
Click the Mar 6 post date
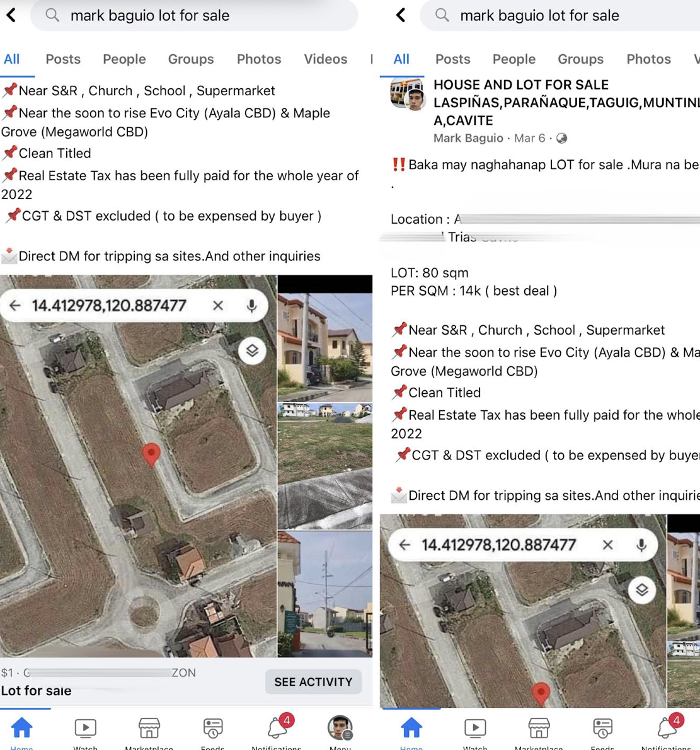(x=529, y=138)
